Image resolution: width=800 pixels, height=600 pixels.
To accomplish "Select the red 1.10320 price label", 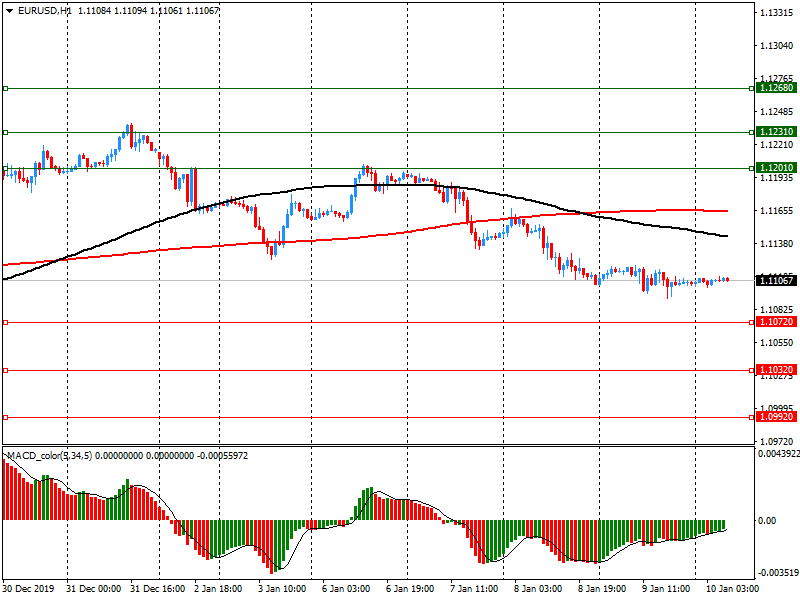I will (x=776, y=370).
